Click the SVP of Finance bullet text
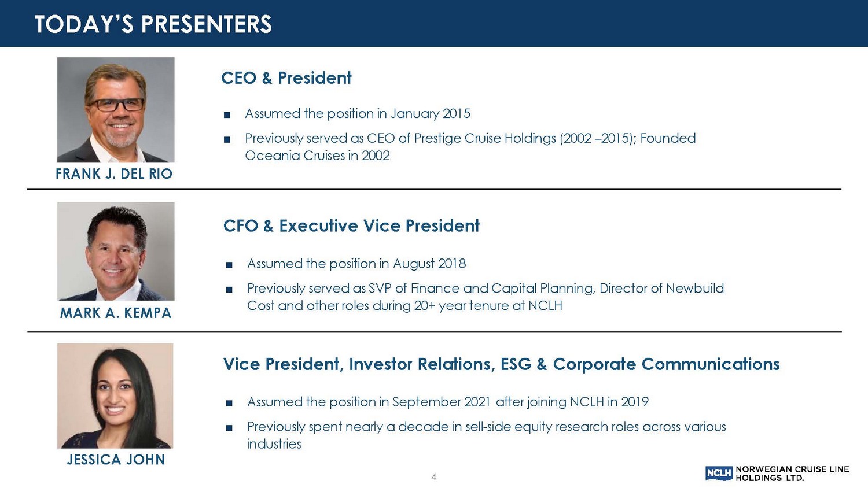Image resolution: width=868 pixels, height=488 pixels. tap(485, 297)
